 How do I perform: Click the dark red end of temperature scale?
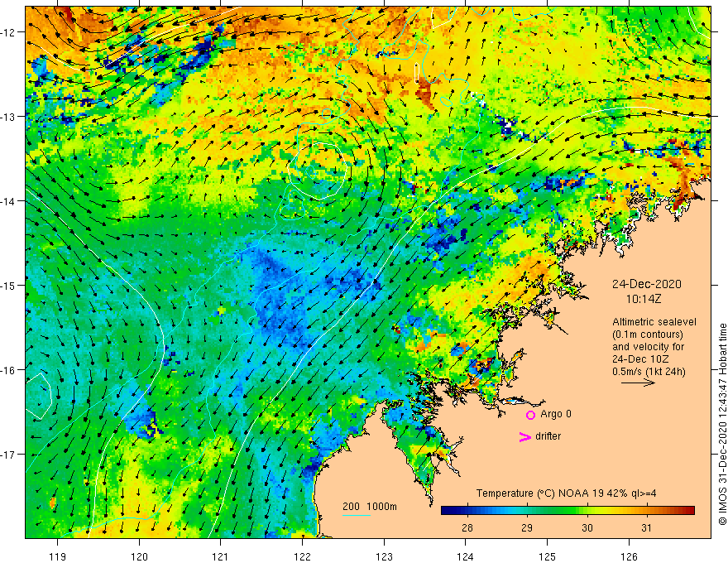[689, 511]
